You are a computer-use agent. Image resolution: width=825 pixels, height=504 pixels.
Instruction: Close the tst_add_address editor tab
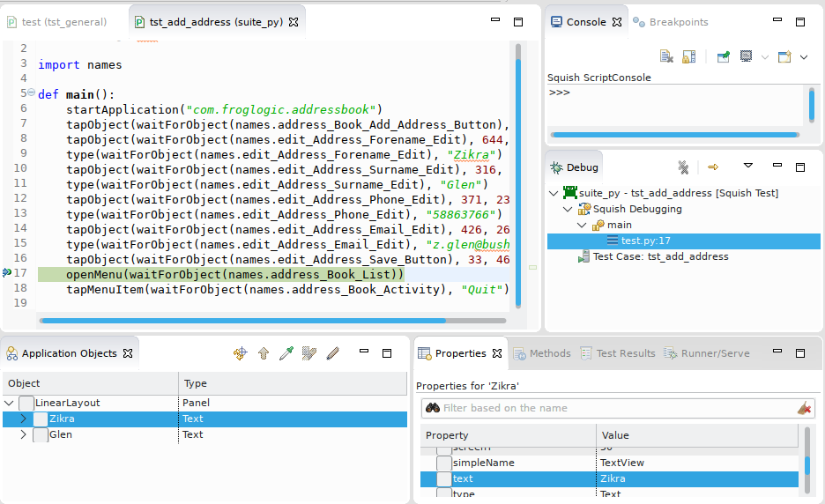click(x=294, y=22)
